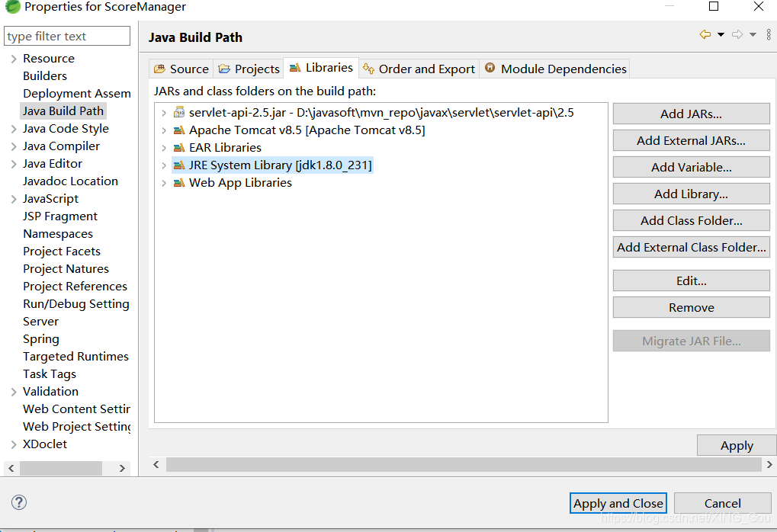Screen dimensions: 777x532
Task: Select Javadoc Location in the sidebar
Action: click(x=70, y=181)
